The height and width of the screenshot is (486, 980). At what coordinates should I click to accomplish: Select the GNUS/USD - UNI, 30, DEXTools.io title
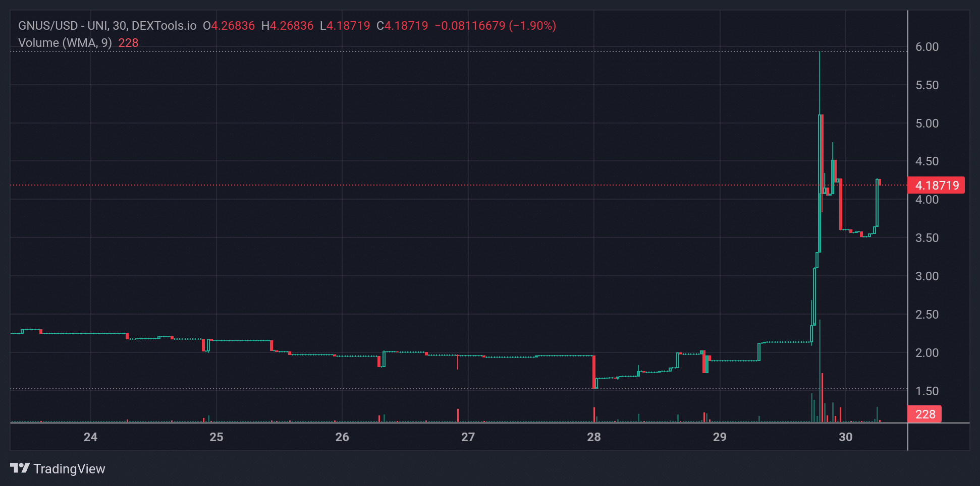point(107,26)
